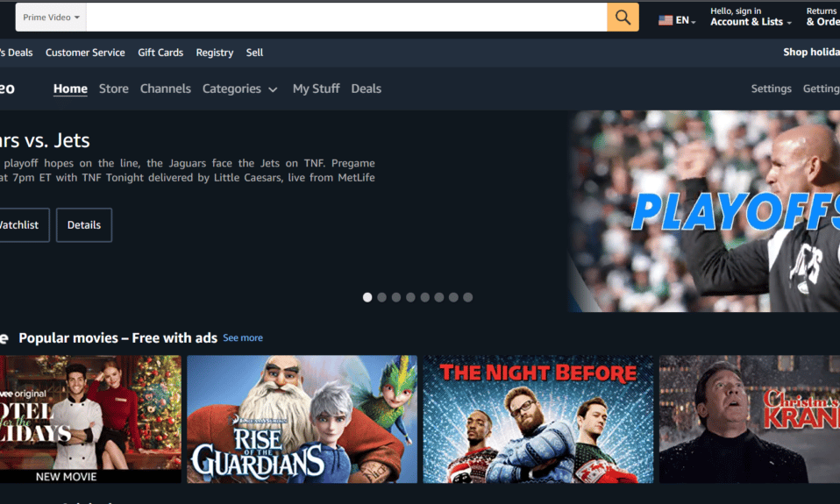Open the Prime Video search category dropdown
This screenshot has width=840, height=504.
tap(51, 18)
